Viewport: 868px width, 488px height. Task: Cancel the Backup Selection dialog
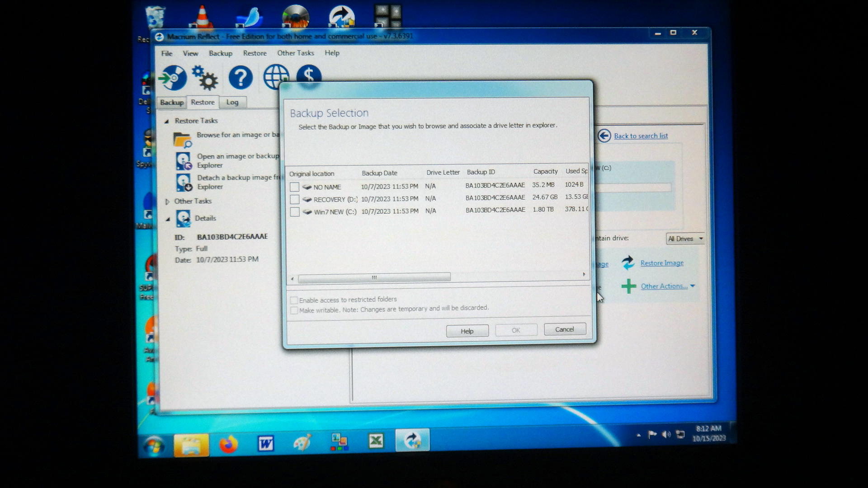[x=565, y=329]
